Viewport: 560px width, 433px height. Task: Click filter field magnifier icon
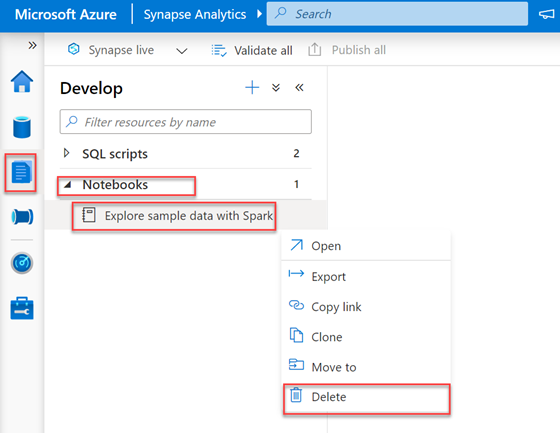coord(72,121)
